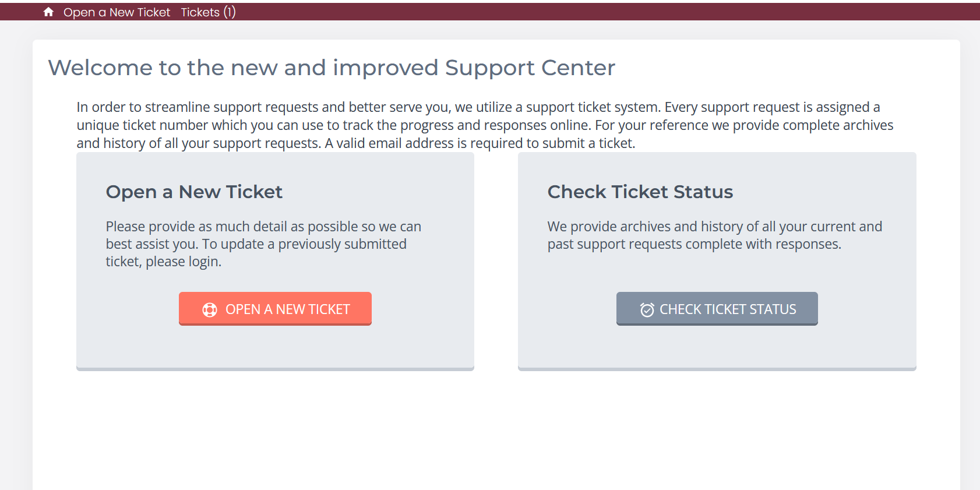Click the "Support Center" words in the heading
980x490 pixels.
coord(530,68)
